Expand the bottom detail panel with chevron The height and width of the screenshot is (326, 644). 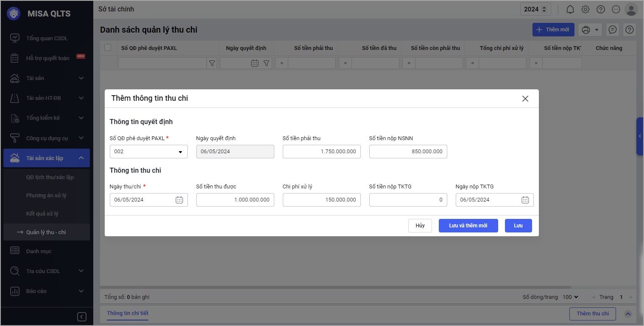click(628, 314)
